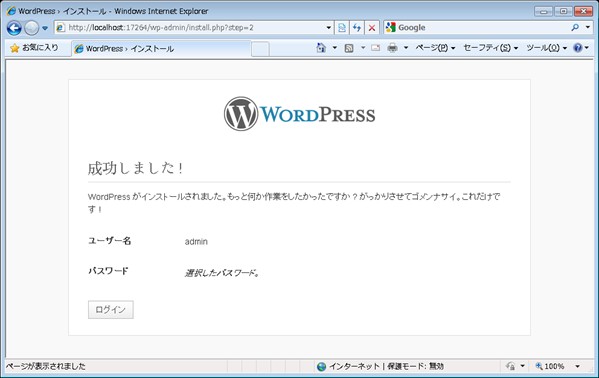This screenshot has width=599, height=378.
Task: Click the Home icon in command bar
Action: click(x=321, y=48)
